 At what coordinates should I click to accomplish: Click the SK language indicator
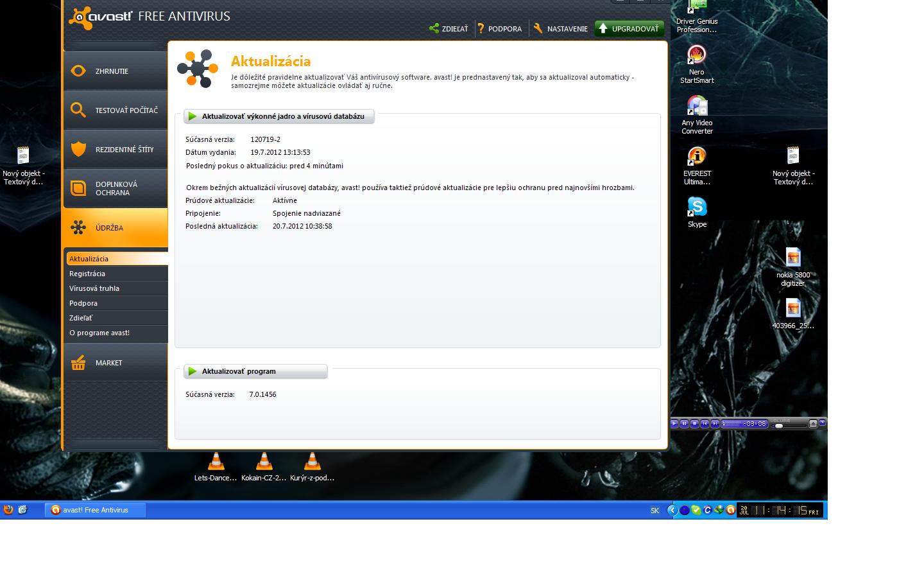(x=654, y=511)
